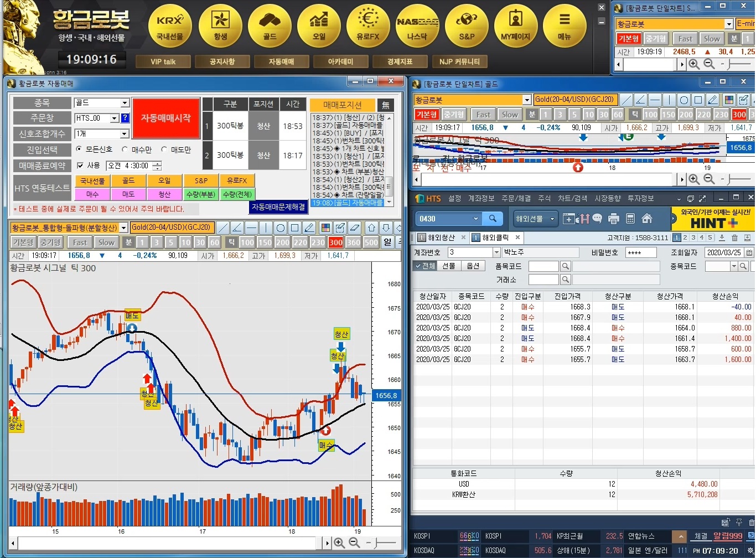Open the 메뉴 hamburger round button
This screenshot has width=756, height=558.
pos(565,25)
